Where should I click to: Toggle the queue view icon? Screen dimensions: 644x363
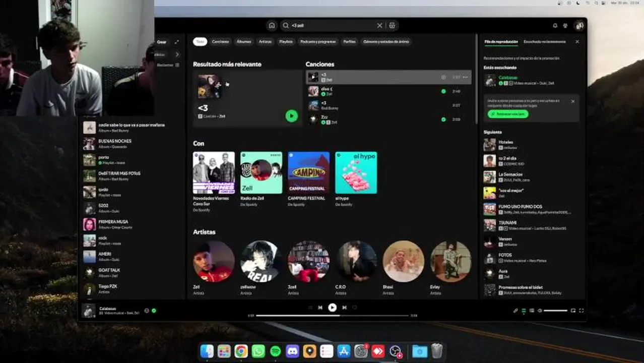(x=524, y=311)
